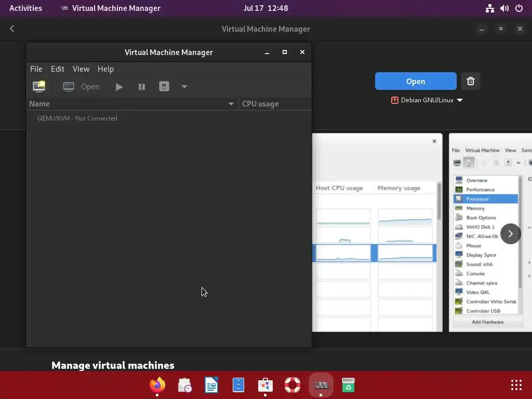Click the Debian swirl source icon
This screenshot has width=532, height=399.
tap(395, 100)
